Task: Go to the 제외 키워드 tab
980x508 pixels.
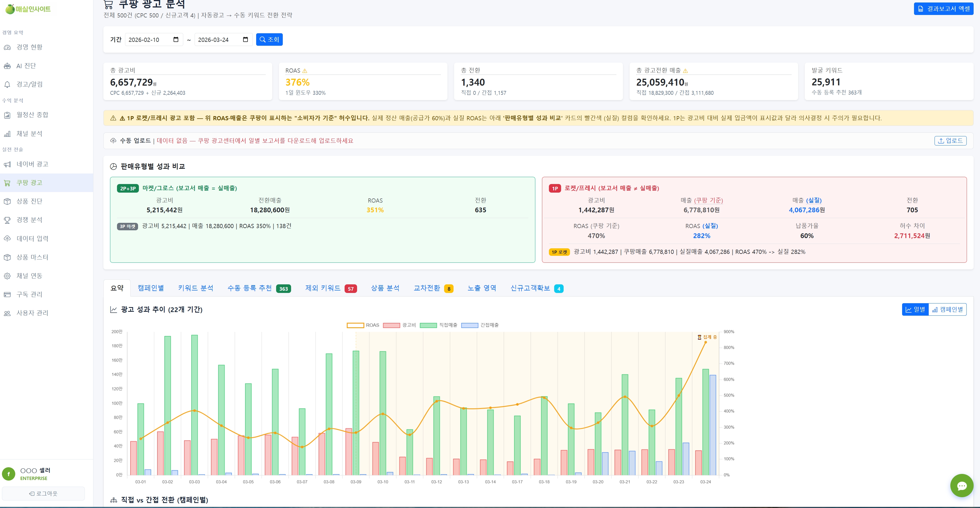Action: 331,288
